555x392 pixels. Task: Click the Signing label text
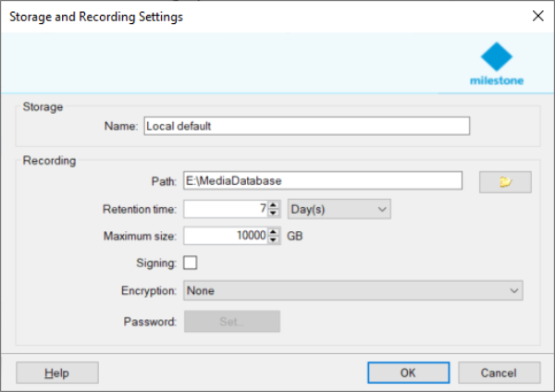click(156, 263)
